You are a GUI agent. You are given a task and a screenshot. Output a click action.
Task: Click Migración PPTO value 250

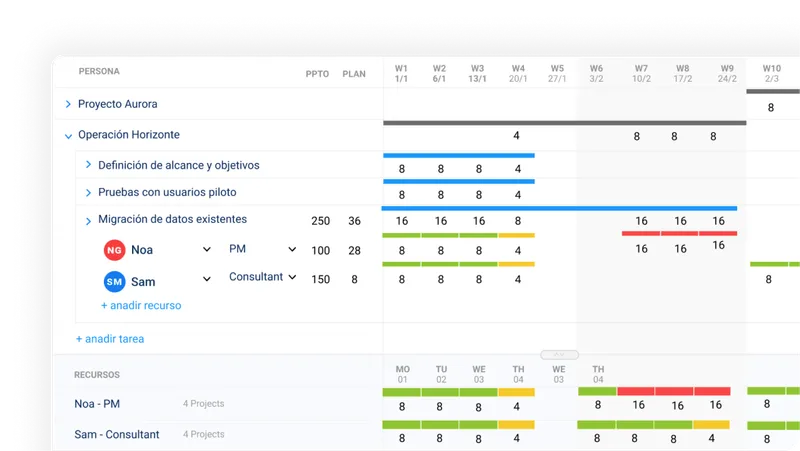click(321, 221)
